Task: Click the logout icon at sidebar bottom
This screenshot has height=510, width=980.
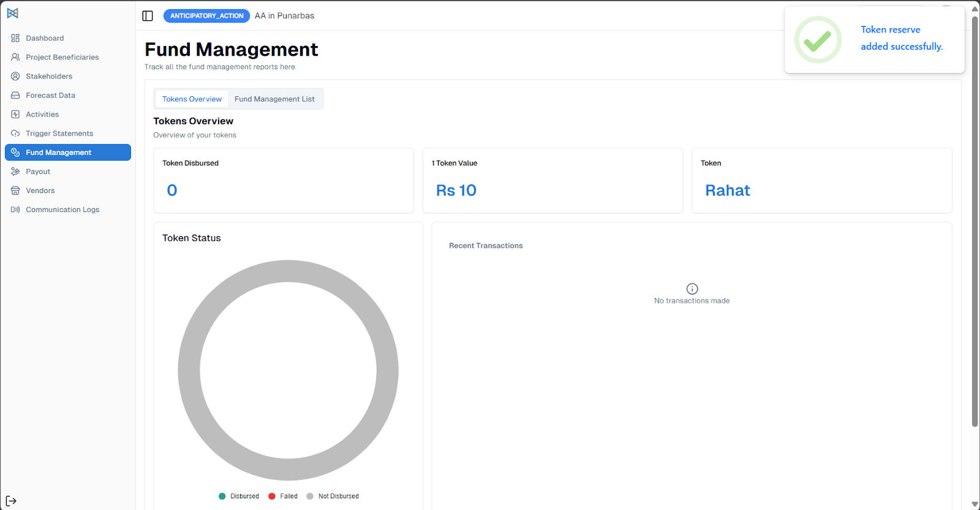Action: [x=11, y=501]
